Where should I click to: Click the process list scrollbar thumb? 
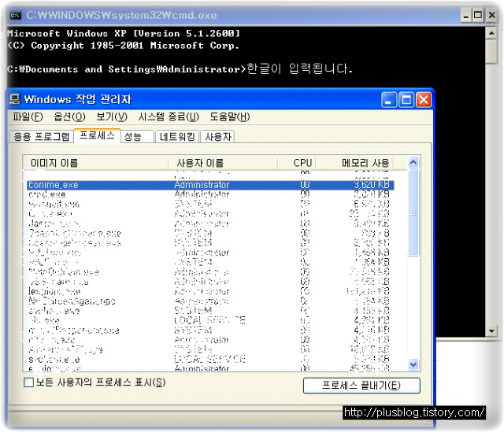coord(413,212)
